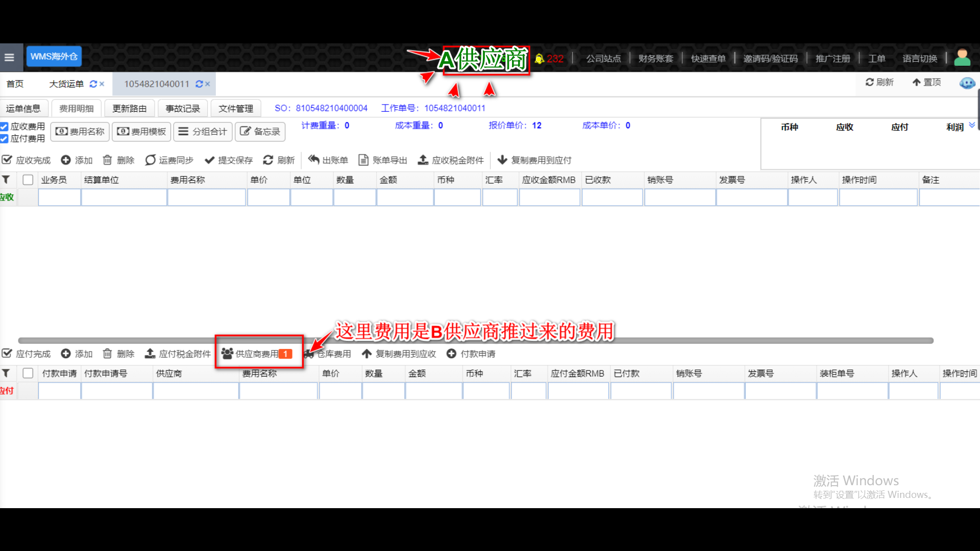
Task: Open payable table filter funnel
Action: [x=6, y=373]
